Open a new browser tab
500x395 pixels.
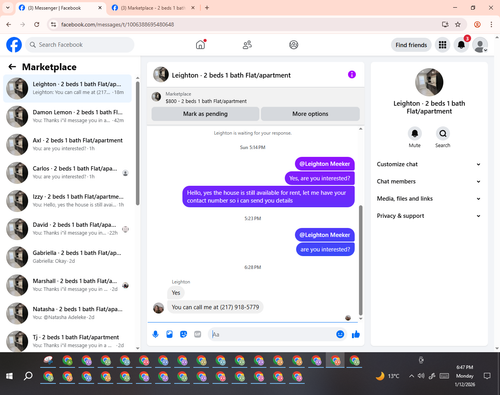[207, 8]
